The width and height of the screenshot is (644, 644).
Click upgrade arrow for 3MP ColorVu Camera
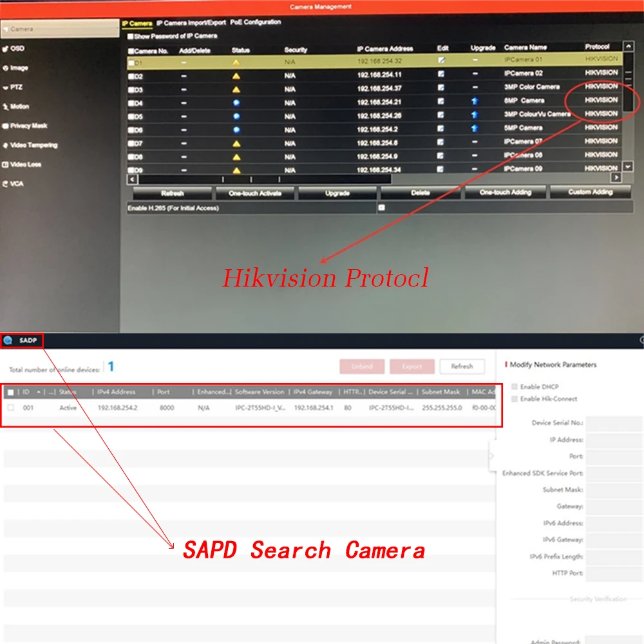coord(475,115)
